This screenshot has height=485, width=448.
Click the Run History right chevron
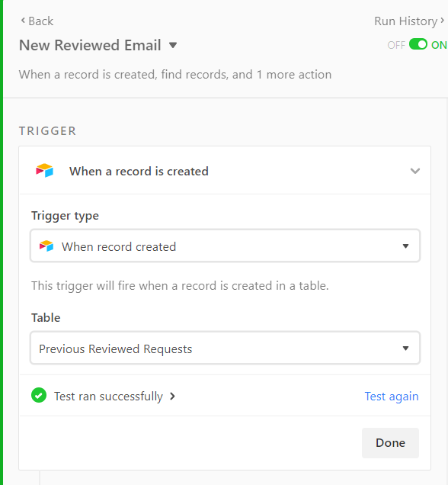[442, 21]
